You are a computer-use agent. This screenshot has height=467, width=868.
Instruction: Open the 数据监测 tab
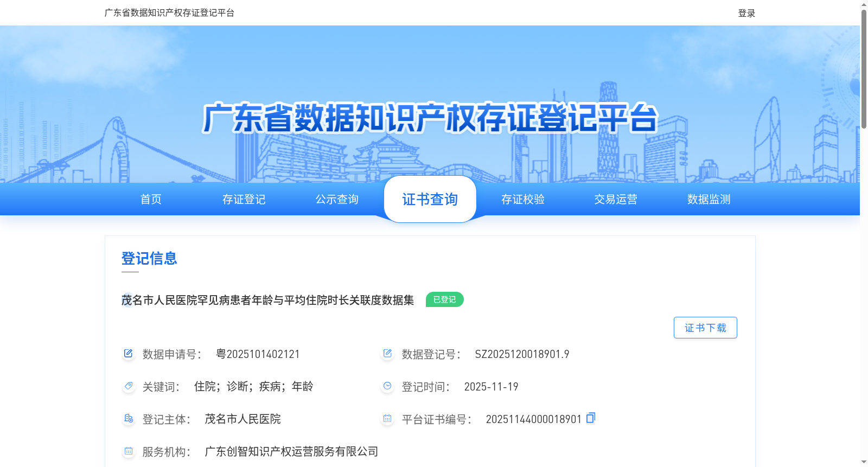(x=709, y=199)
